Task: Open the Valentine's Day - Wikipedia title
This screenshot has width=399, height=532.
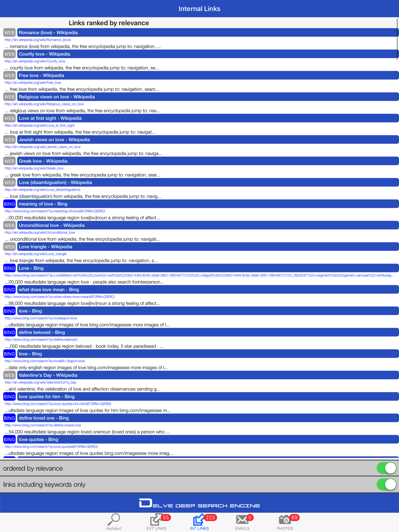Action: pos(208,375)
